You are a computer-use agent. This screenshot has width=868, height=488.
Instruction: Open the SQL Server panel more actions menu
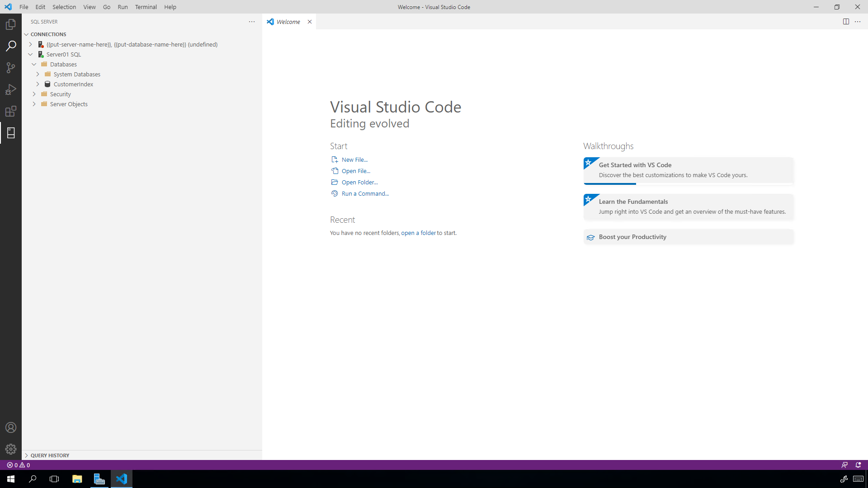tap(251, 21)
